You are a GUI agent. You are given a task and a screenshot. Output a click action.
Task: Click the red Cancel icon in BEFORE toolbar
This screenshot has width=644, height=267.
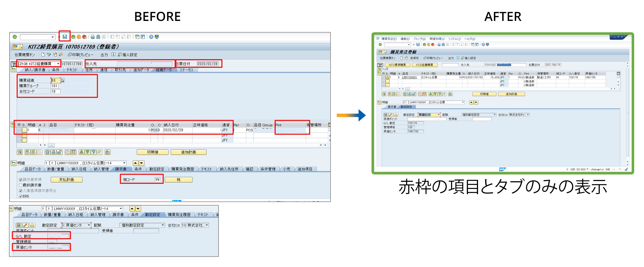(84, 37)
